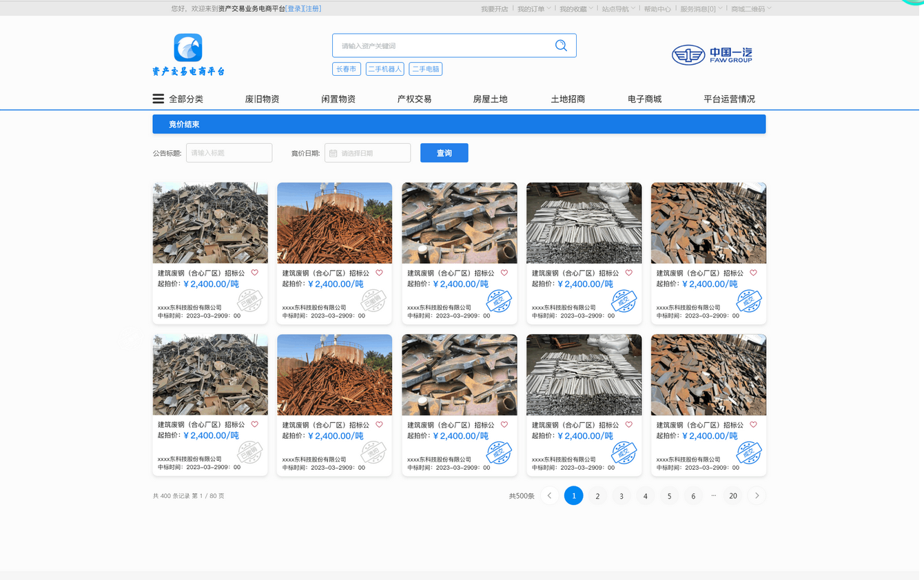This screenshot has height=580, width=924.
Task: Click 共500条 total text near pagination
Action: pyautogui.click(x=522, y=496)
